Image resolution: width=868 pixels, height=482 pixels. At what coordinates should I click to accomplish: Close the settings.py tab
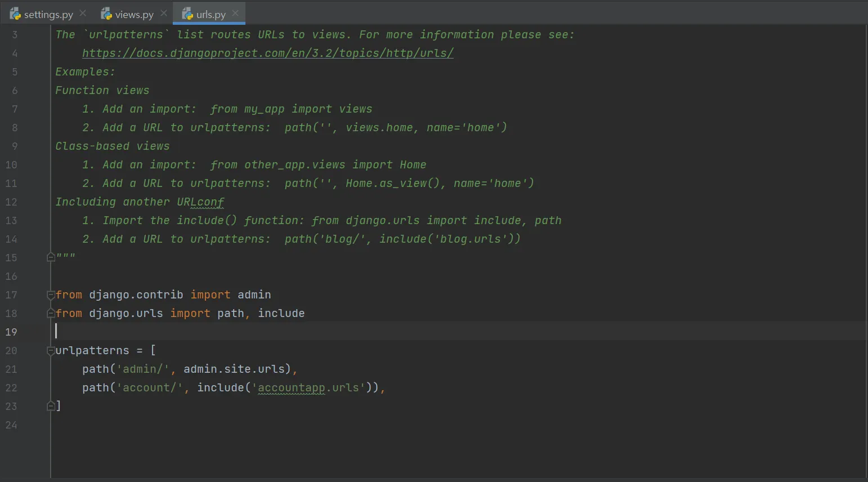click(x=83, y=13)
